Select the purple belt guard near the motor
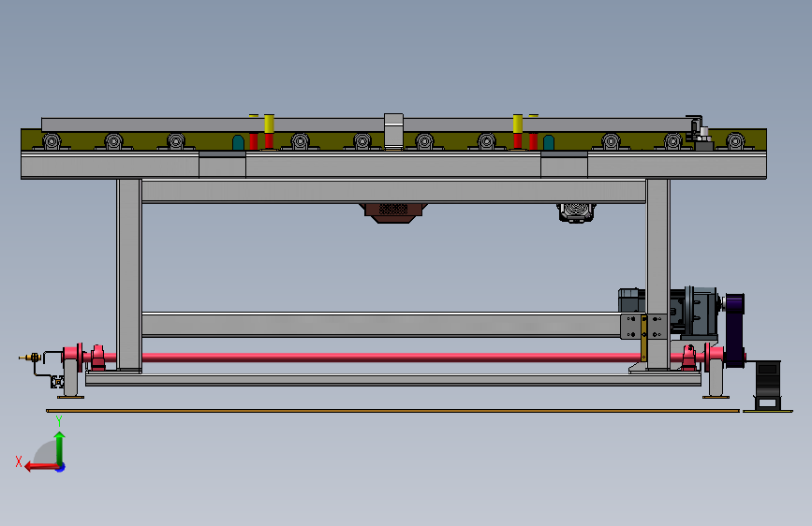812x526 pixels. (x=734, y=330)
